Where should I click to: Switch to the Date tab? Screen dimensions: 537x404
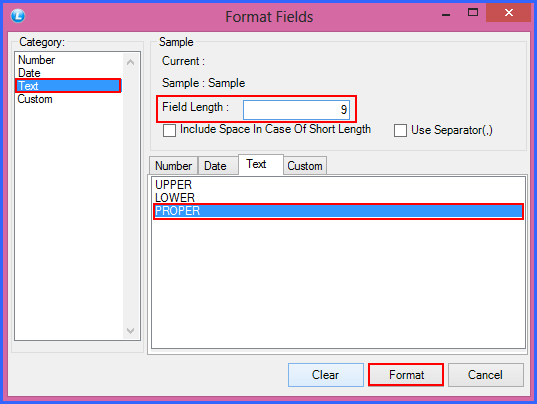pyautogui.click(x=217, y=166)
